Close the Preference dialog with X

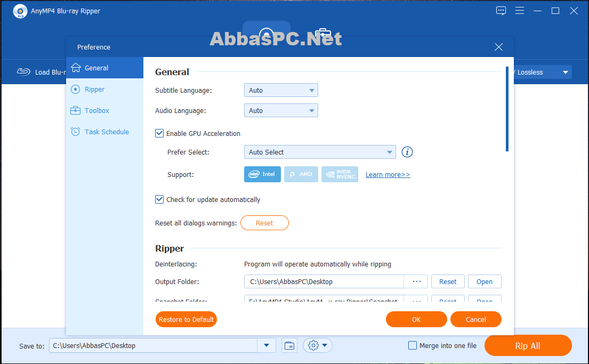(x=498, y=47)
